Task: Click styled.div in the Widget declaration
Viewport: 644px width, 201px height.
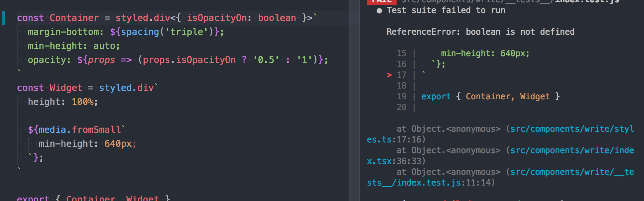Action: point(126,88)
